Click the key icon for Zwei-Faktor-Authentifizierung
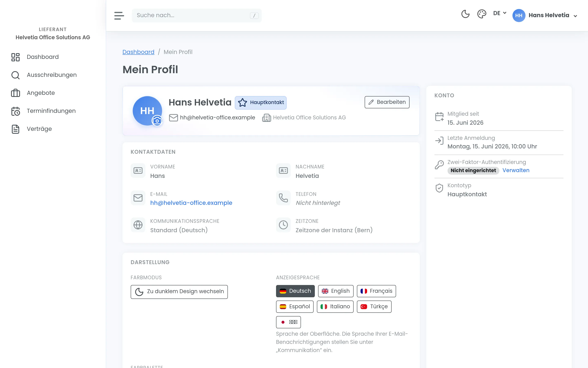Viewport: 588px width, 368px height. (x=439, y=165)
